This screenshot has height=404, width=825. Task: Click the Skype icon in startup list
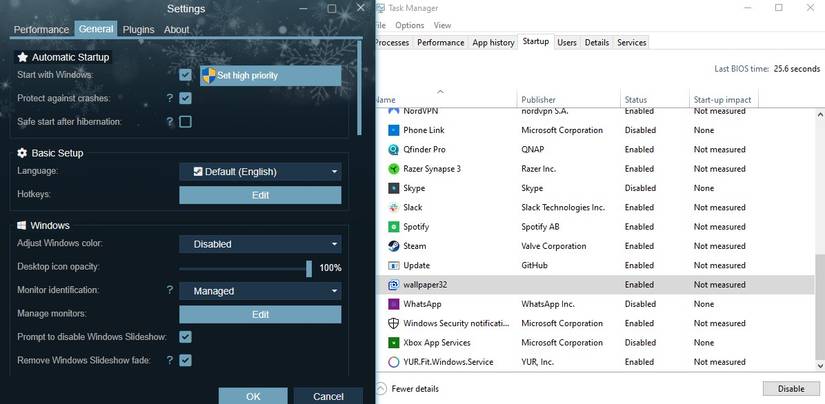[394, 188]
